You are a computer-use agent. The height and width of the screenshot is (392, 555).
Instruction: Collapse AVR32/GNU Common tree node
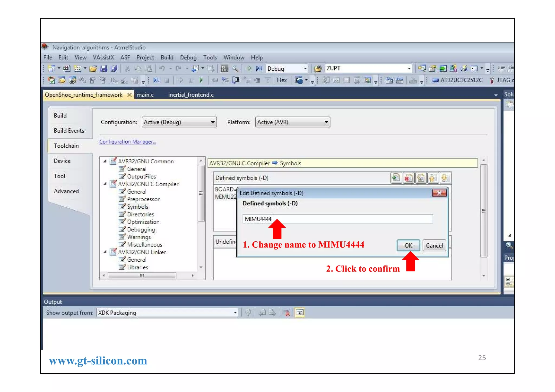click(x=105, y=161)
